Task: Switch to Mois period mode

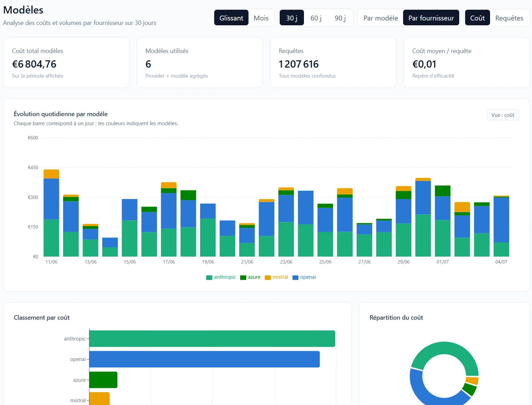Action: point(261,18)
